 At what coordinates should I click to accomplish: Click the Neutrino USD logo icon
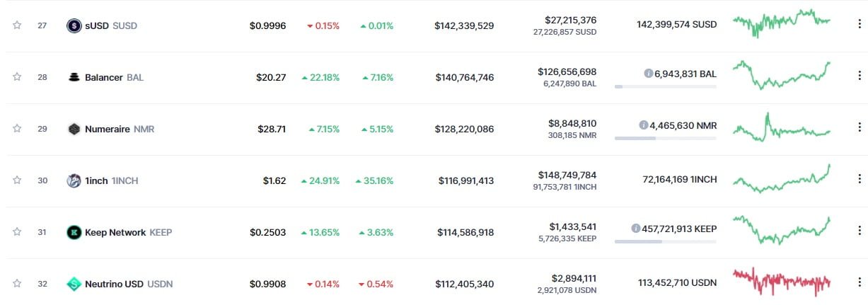tap(74, 284)
